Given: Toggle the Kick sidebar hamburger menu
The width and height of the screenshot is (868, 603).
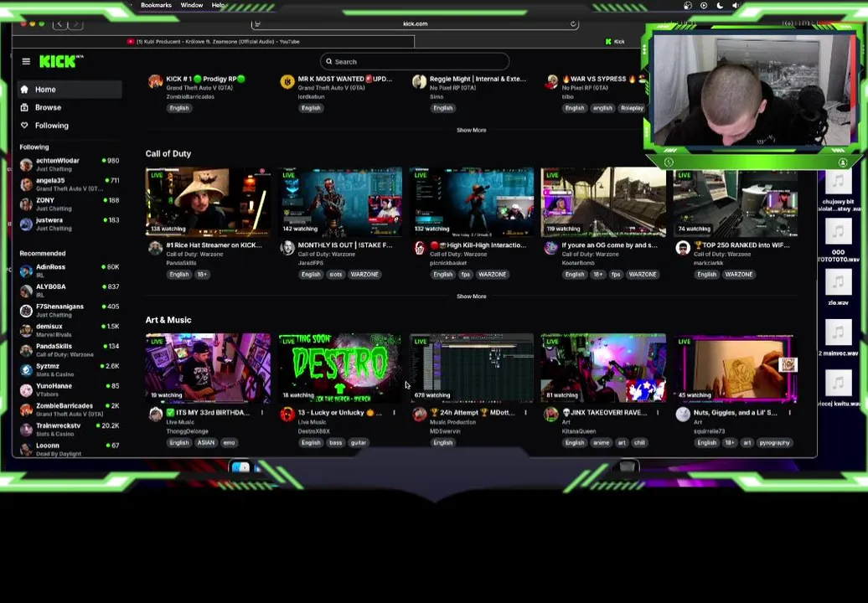Looking at the screenshot, I should [26, 61].
